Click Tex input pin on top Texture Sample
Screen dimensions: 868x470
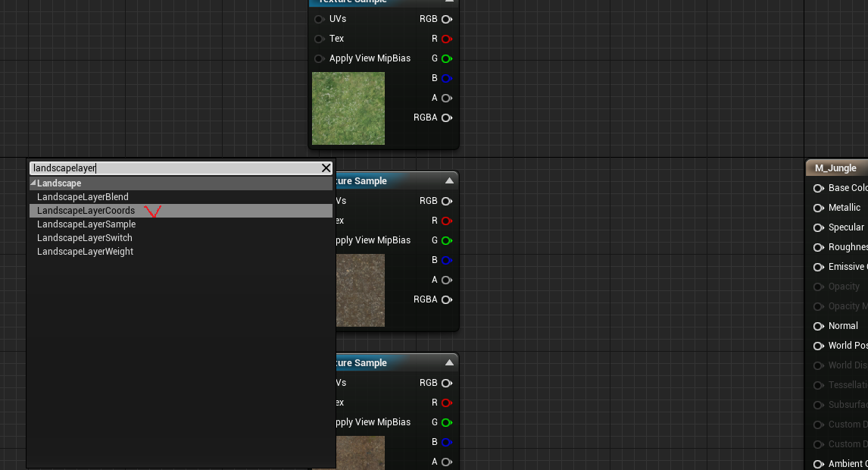coord(319,39)
